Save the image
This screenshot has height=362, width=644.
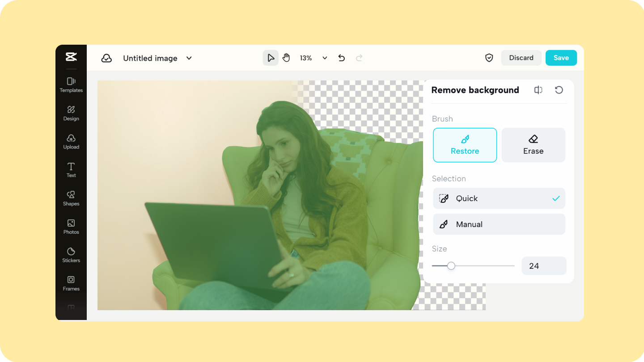pyautogui.click(x=561, y=58)
